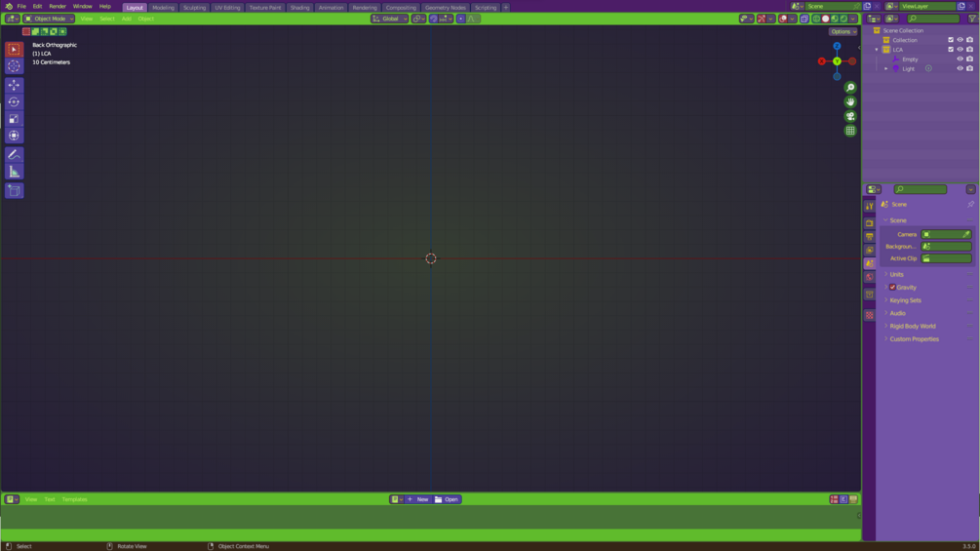
Task: Disable the Light object in renders
Action: (969, 68)
